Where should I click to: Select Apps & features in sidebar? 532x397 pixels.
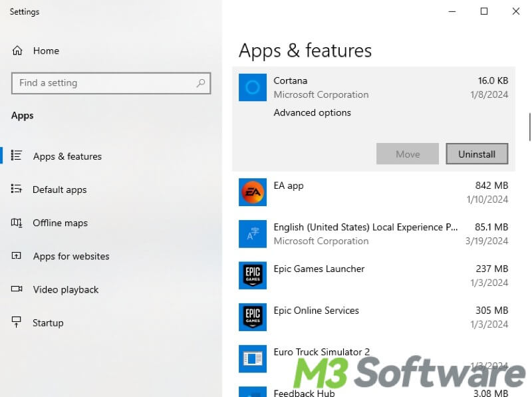click(68, 156)
